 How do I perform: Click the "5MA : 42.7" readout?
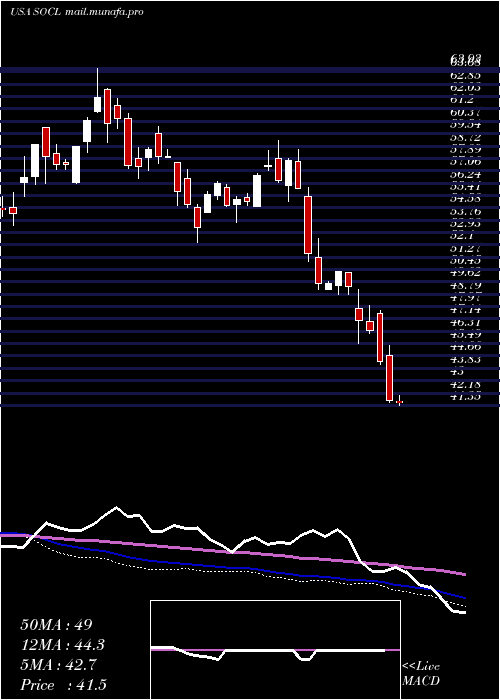tap(60, 665)
